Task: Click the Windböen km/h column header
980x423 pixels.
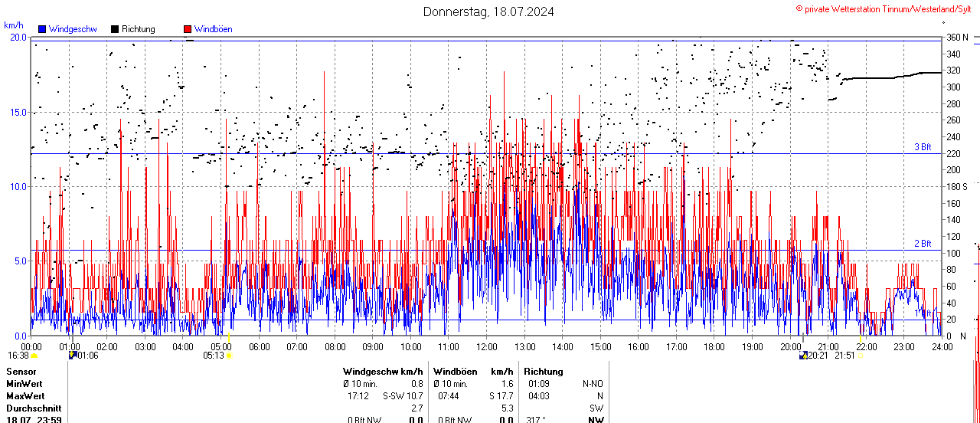Action: tap(473, 372)
